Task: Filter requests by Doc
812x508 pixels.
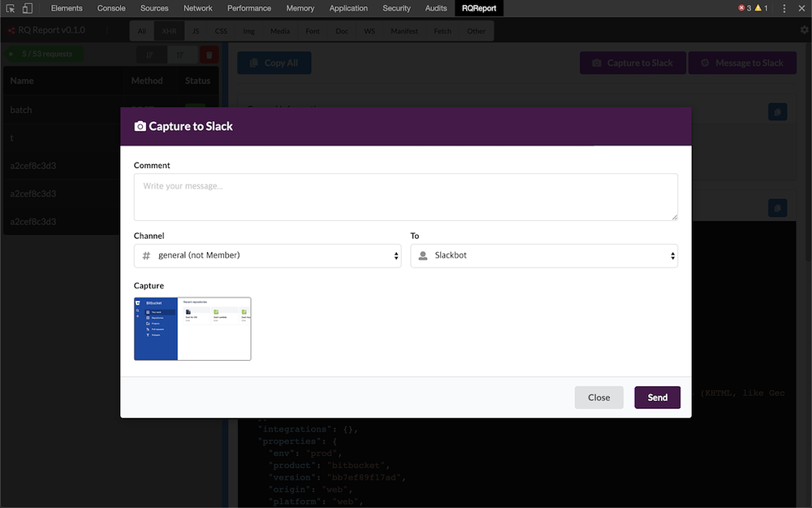Action: 342,31
